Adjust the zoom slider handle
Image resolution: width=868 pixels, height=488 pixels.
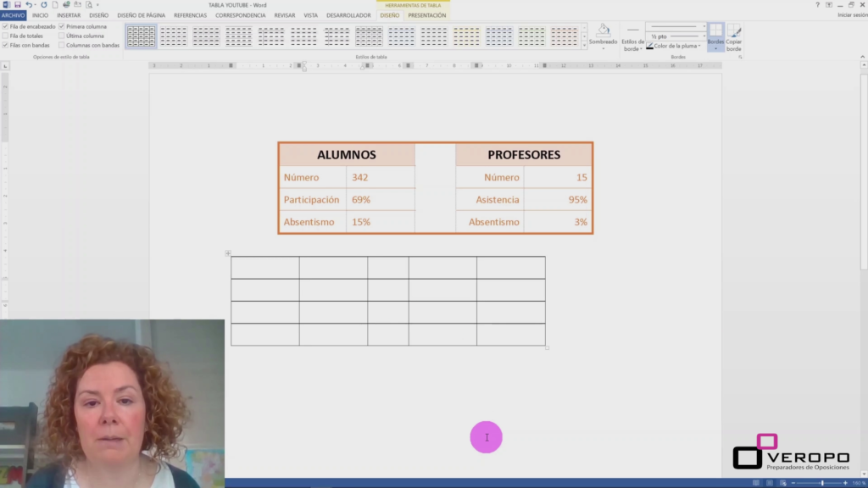pyautogui.click(x=822, y=483)
